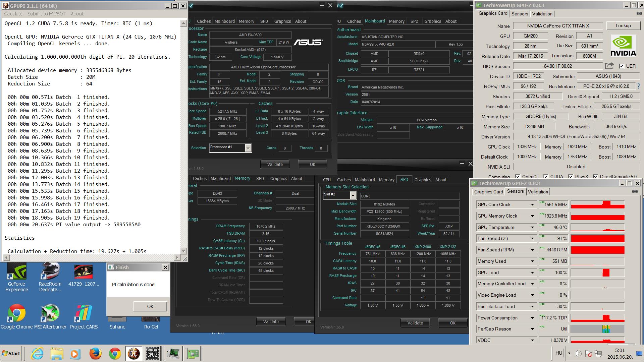Open Submit to HWBOT menu in GPUPI
The height and width of the screenshot is (362, 644).
(46, 14)
